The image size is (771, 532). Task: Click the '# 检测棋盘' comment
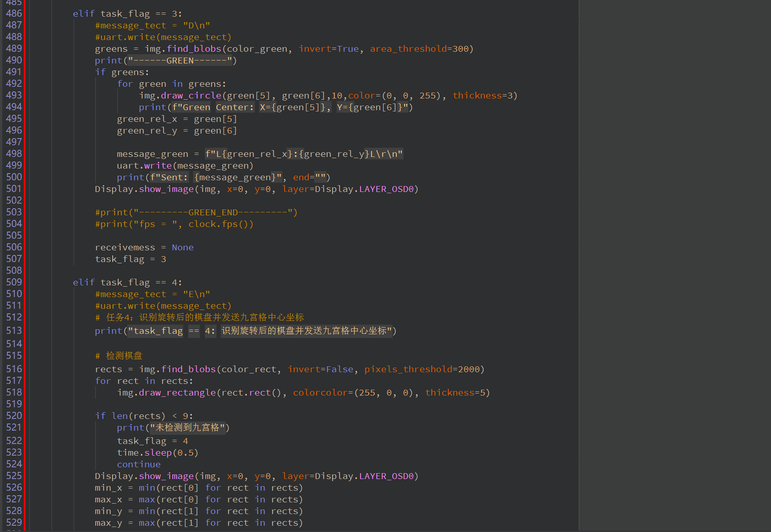point(119,356)
